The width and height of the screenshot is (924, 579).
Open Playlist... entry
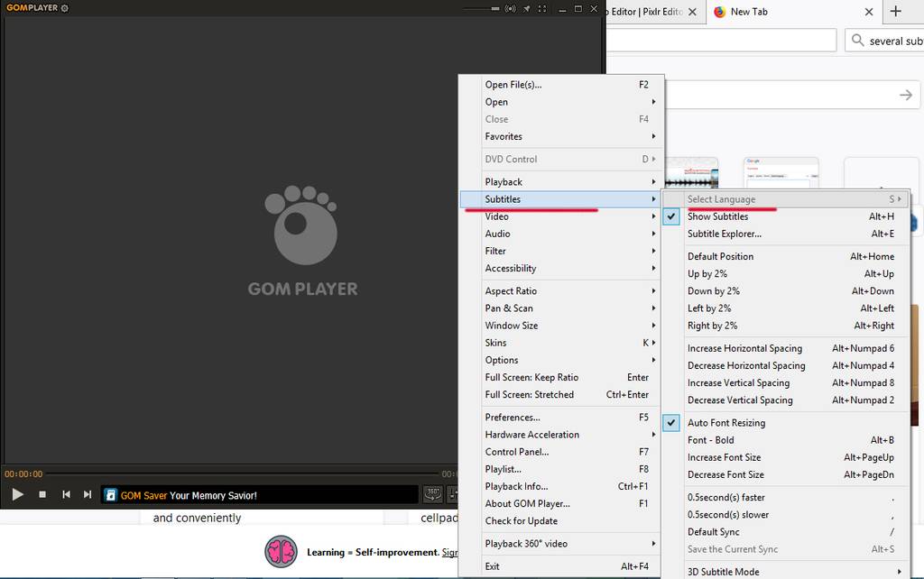coord(561,469)
